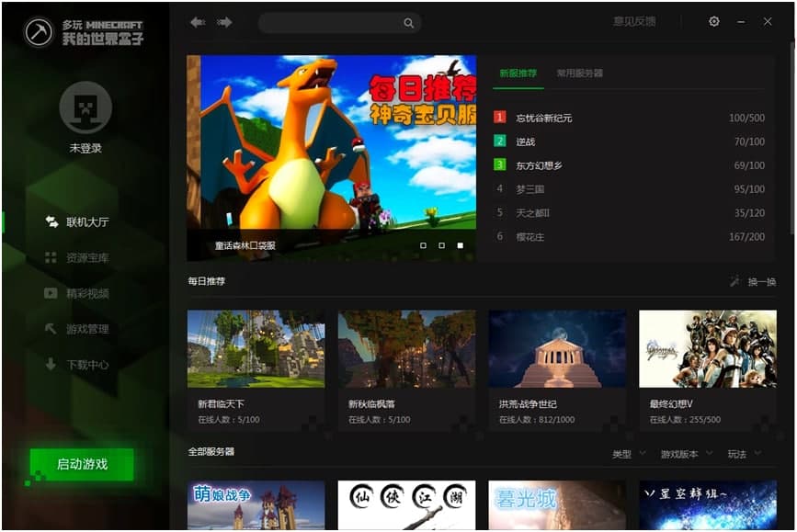Select third banner slide dot
Screen dimensions: 797x532
click(460, 245)
